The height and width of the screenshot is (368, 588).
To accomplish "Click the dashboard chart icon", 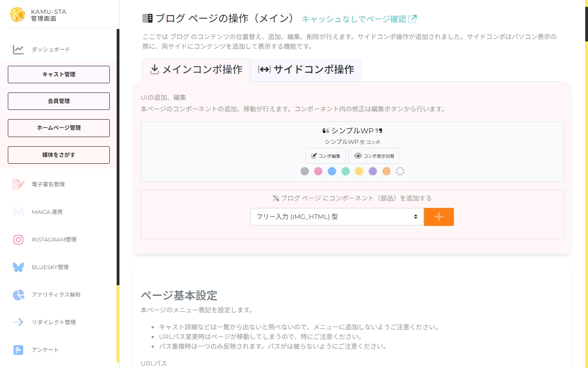I will point(18,50).
